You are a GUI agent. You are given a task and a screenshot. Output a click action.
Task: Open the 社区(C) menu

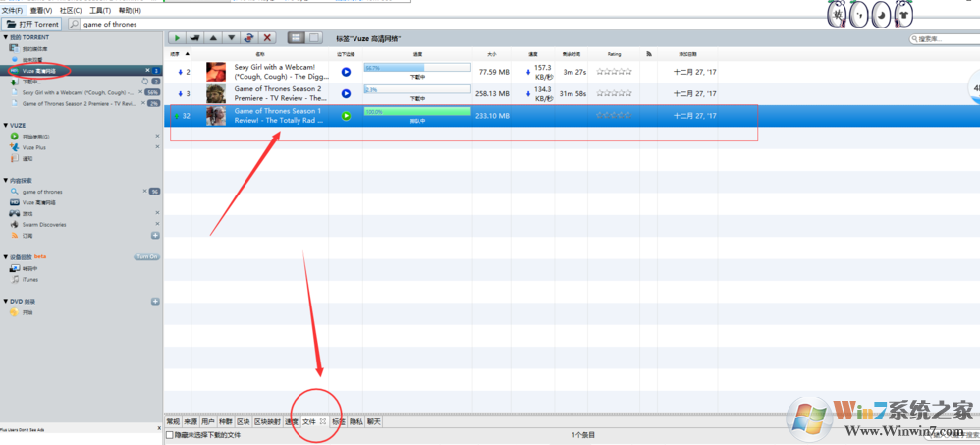(x=70, y=11)
